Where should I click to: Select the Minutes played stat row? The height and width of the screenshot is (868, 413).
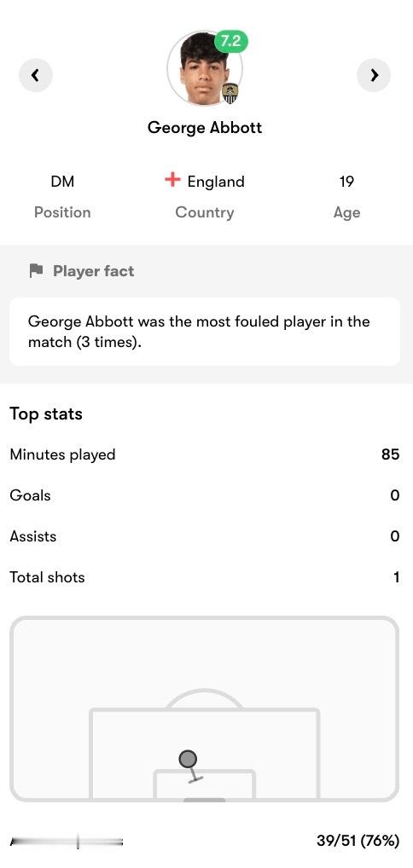tap(205, 454)
